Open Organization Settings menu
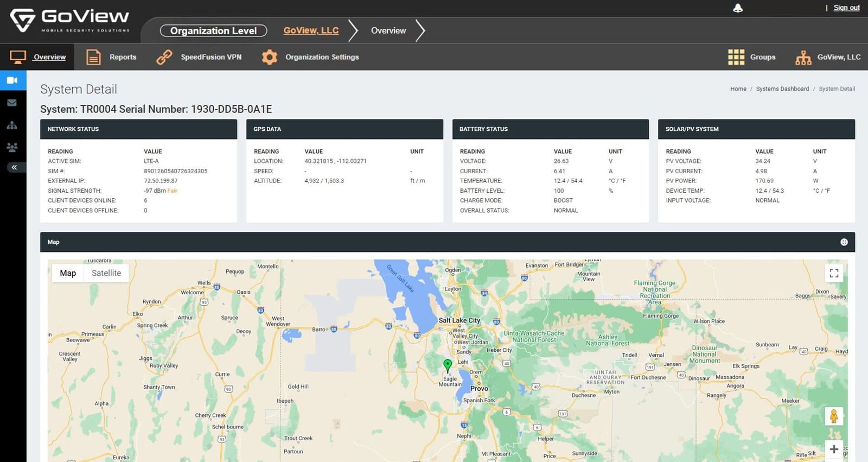This screenshot has height=462, width=868. pos(322,57)
